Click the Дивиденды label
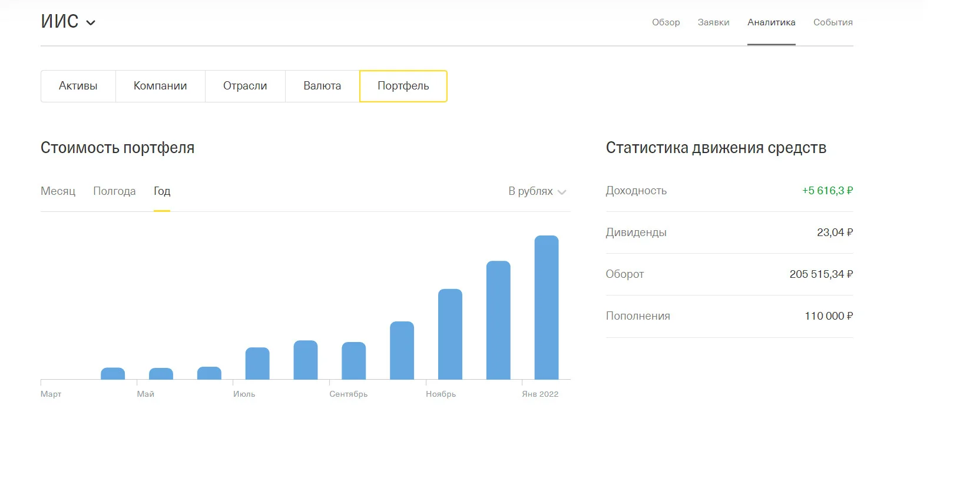The height and width of the screenshot is (498, 980). point(636,233)
